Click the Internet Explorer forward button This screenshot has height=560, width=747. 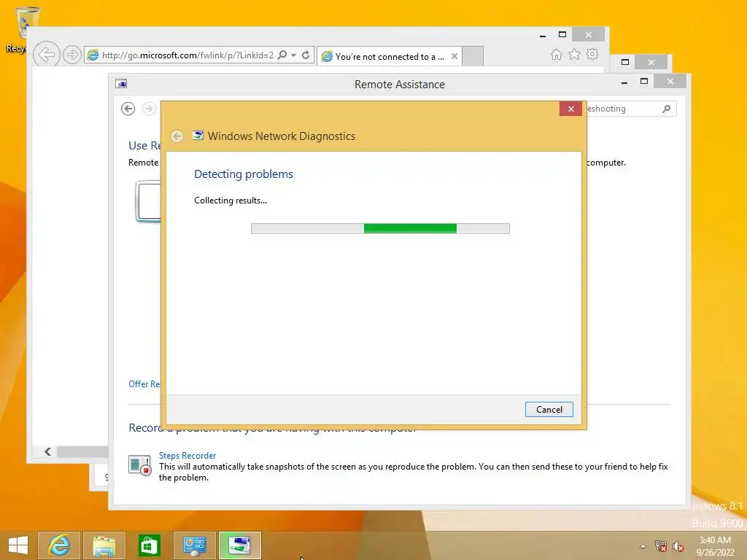pyautogui.click(x=72, y=55)
